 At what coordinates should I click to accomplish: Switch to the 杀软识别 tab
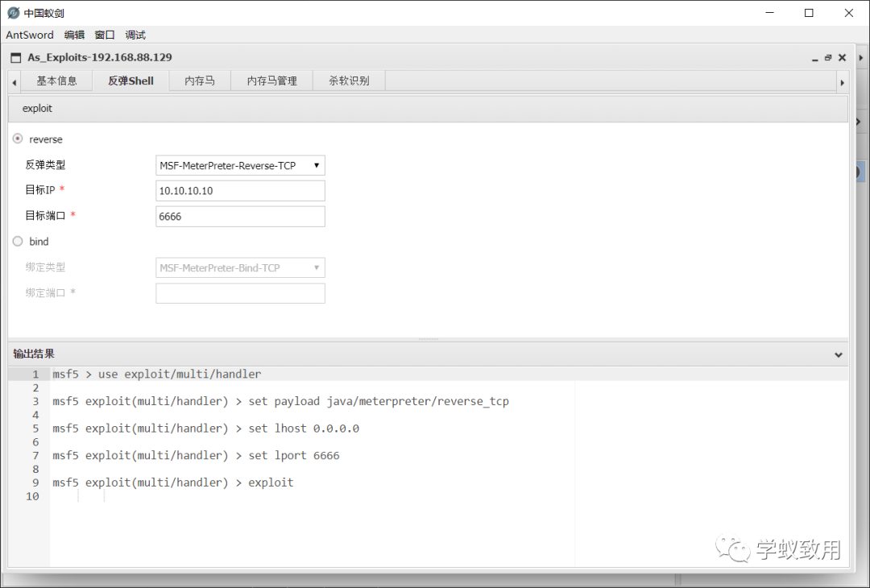349,81
